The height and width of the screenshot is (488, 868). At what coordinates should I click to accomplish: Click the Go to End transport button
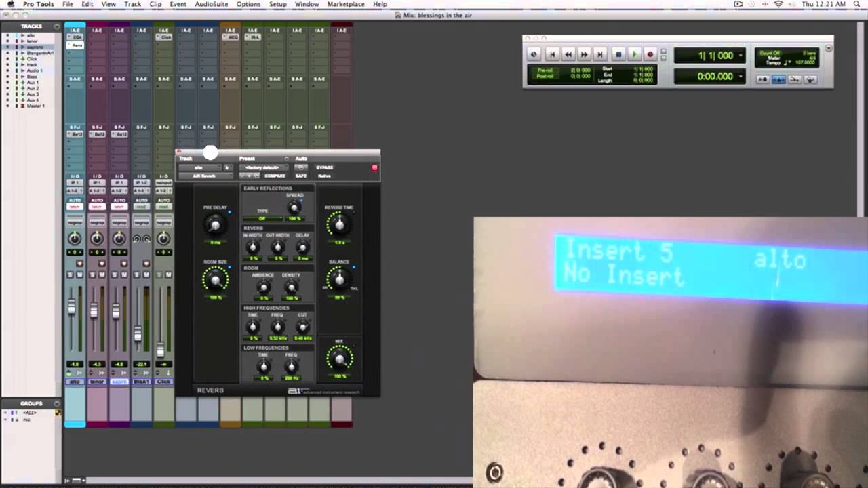coord(599,54)
